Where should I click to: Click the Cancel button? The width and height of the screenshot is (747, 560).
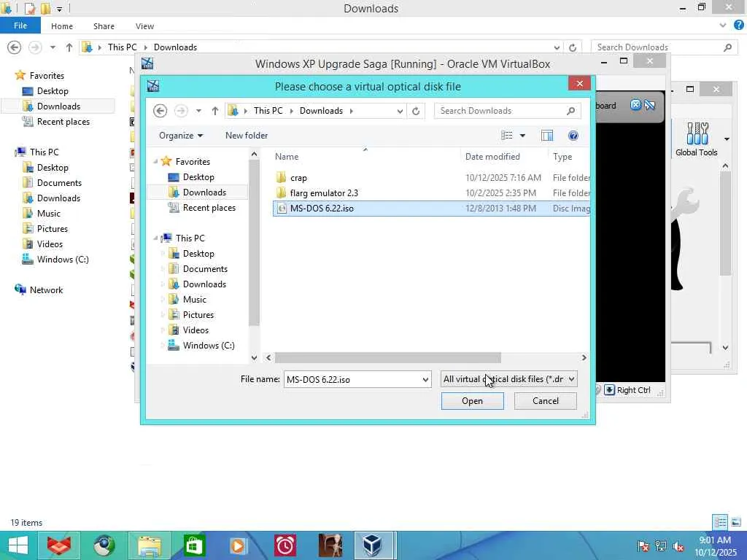click(x=546, y=401)
